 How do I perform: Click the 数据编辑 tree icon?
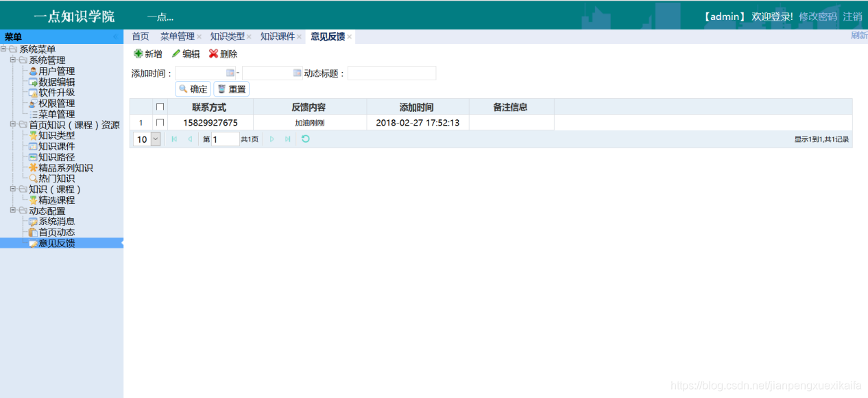pyautogui.click(x=33, y=82)
